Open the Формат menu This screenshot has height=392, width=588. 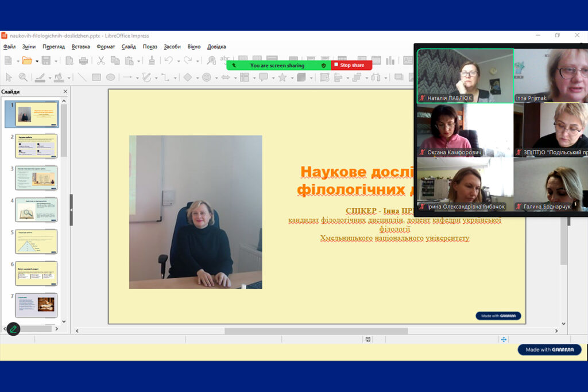click(x=106, y=46)
